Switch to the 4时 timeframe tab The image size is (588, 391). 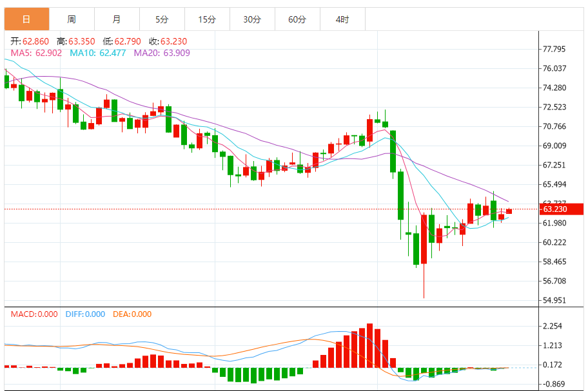pyautogui.click(x=343, y=19)
